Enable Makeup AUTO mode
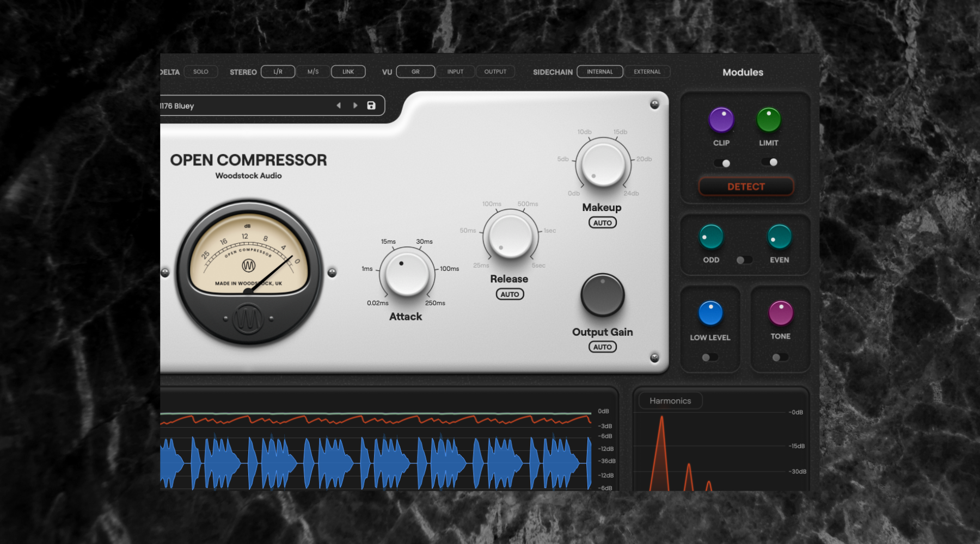This screenshot has width=980, height=544. point(603,222)
